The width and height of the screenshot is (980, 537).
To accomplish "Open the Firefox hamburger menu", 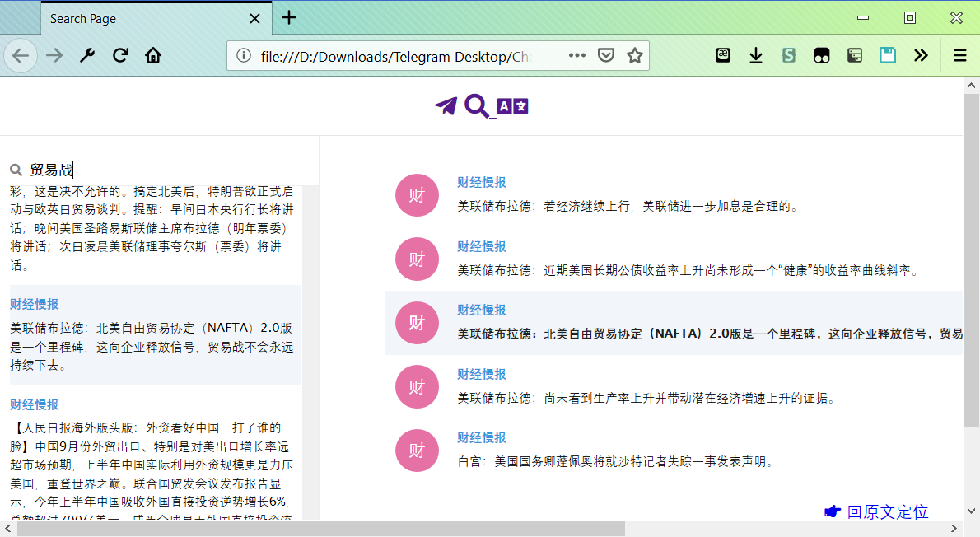I will 959,55.
